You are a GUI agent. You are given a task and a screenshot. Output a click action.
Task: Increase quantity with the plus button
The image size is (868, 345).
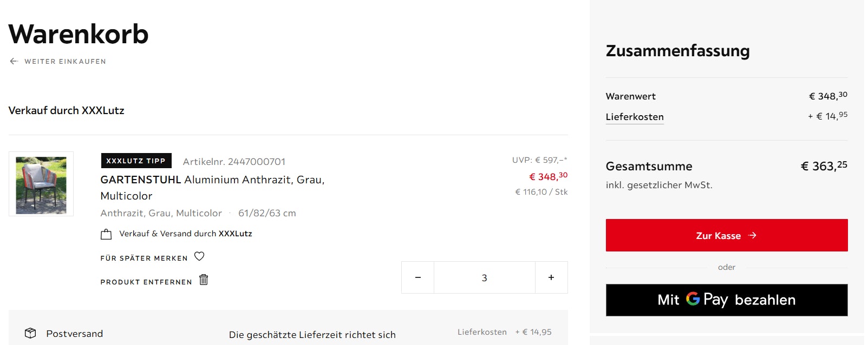click(551, 277)
